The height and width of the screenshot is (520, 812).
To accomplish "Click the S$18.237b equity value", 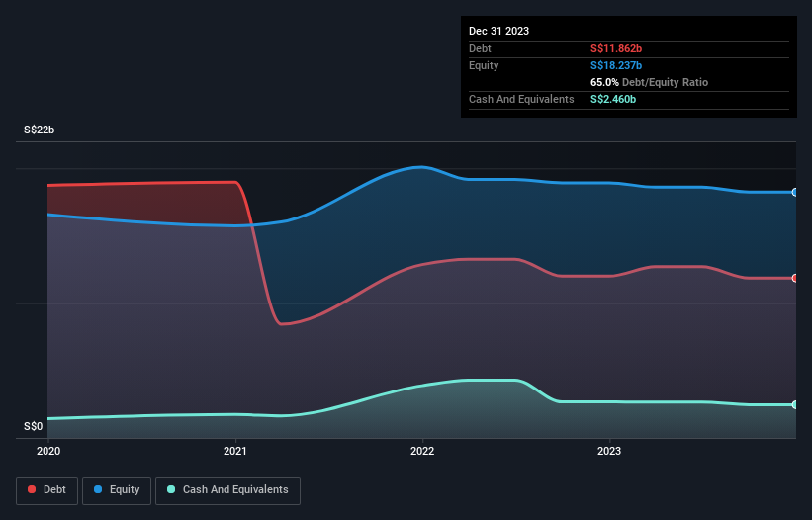I will point(616,65).
